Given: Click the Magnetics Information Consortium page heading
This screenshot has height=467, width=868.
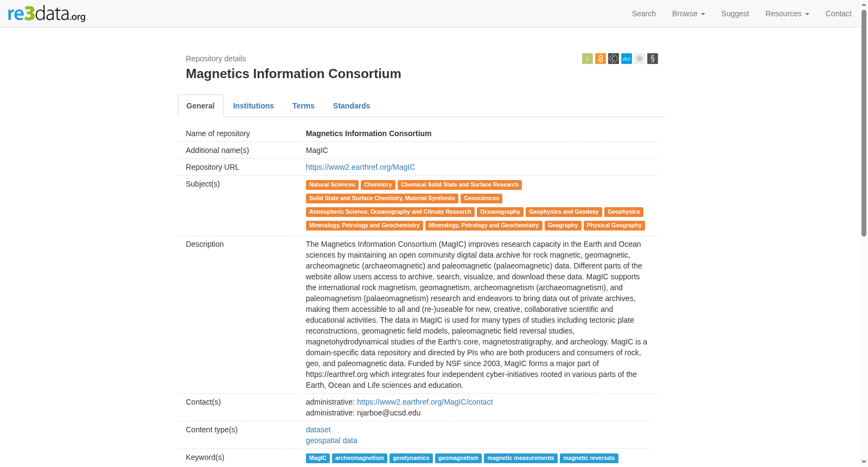Looking at the screenshot, I should click(293, 74).
